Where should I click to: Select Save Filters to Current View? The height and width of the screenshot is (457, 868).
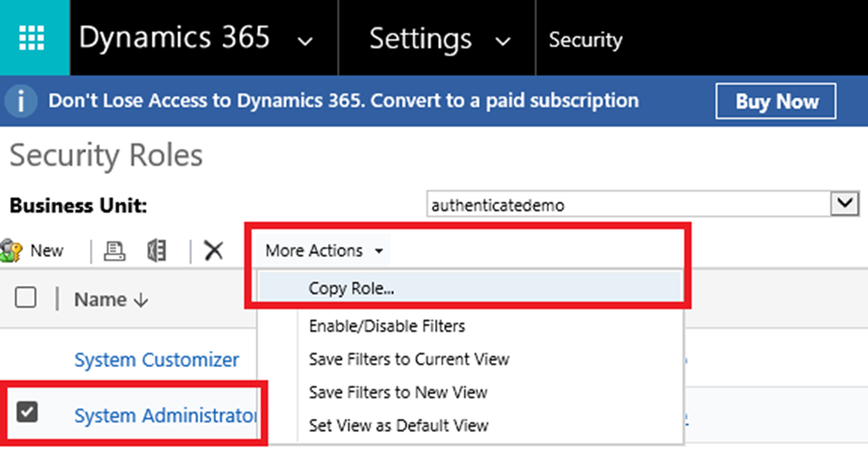[409, 359]
